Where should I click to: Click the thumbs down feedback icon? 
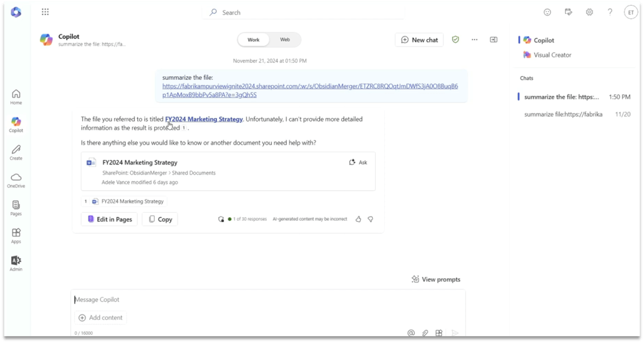370,219
